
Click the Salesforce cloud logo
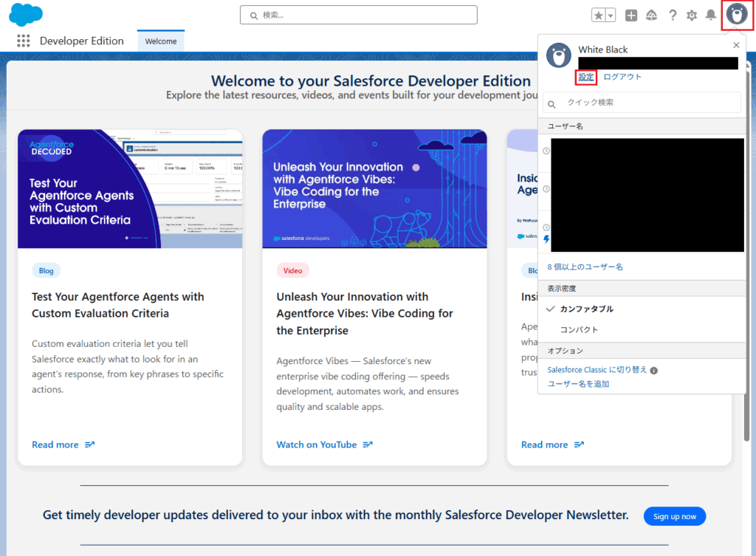26,15
